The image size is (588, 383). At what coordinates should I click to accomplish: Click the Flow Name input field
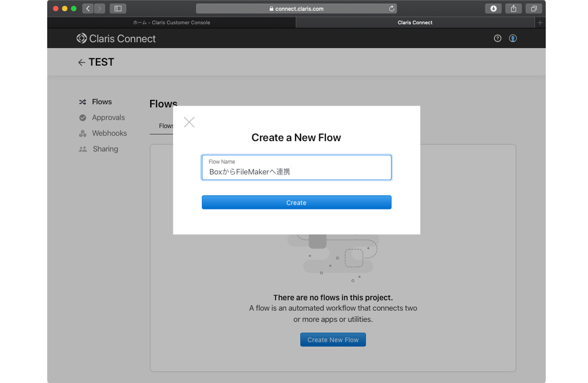click(x=296, y=168)
